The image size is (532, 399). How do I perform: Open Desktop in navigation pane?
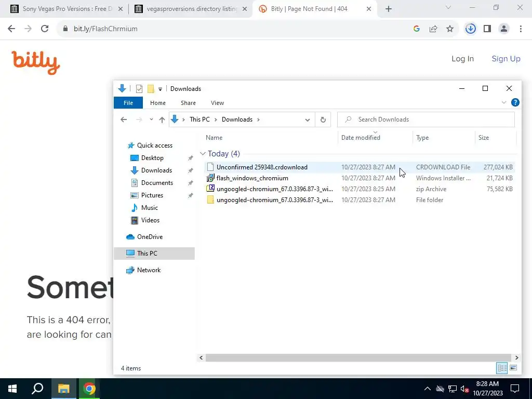[152, 158]
